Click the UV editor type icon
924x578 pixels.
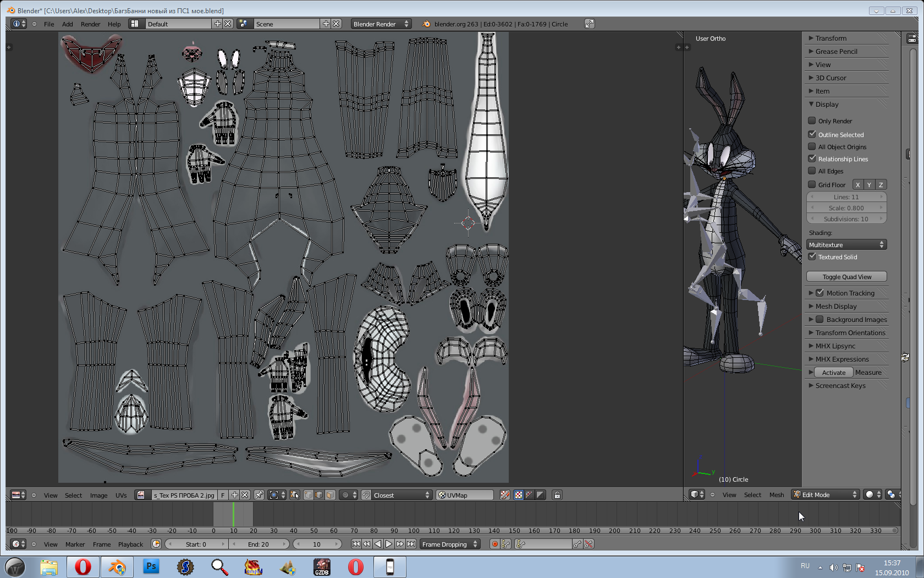point(19,495)
